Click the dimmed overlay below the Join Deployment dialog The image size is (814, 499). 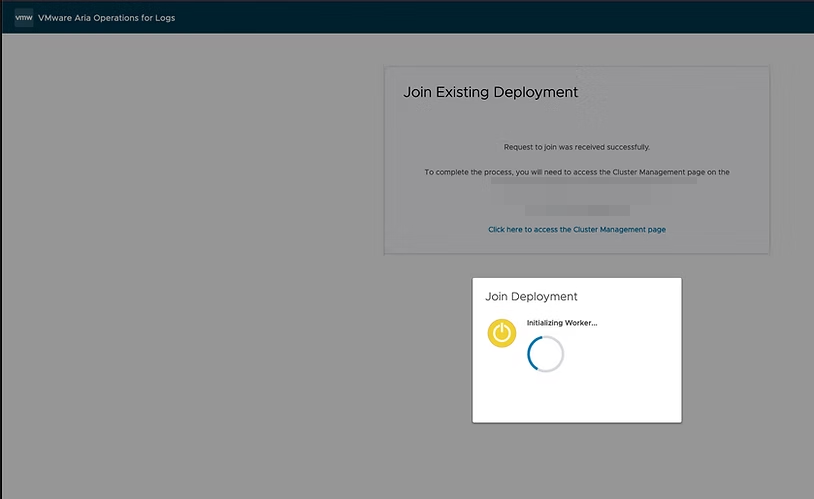pyautogui.click(x=577, y=460)
